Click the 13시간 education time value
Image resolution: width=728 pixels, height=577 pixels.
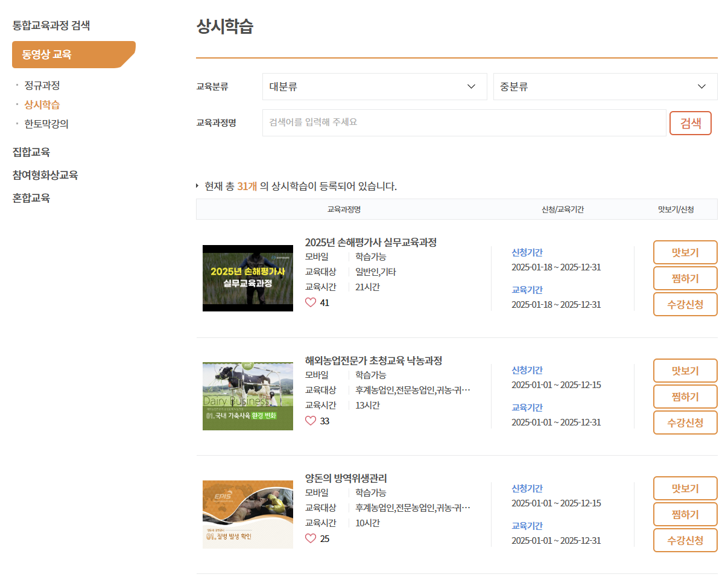[x=367, y=405]
